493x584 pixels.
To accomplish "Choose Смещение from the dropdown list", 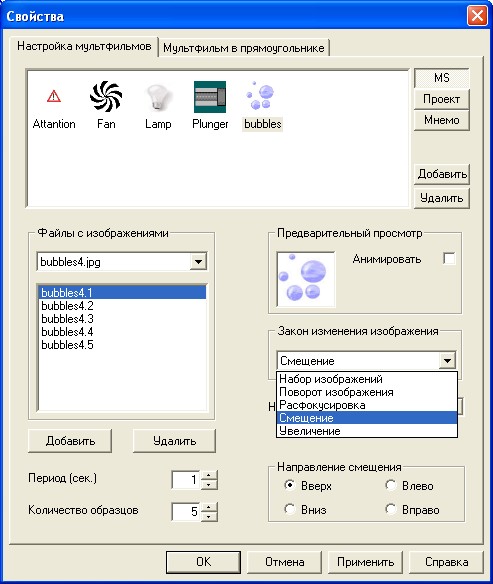I will (x=367, y=418).
